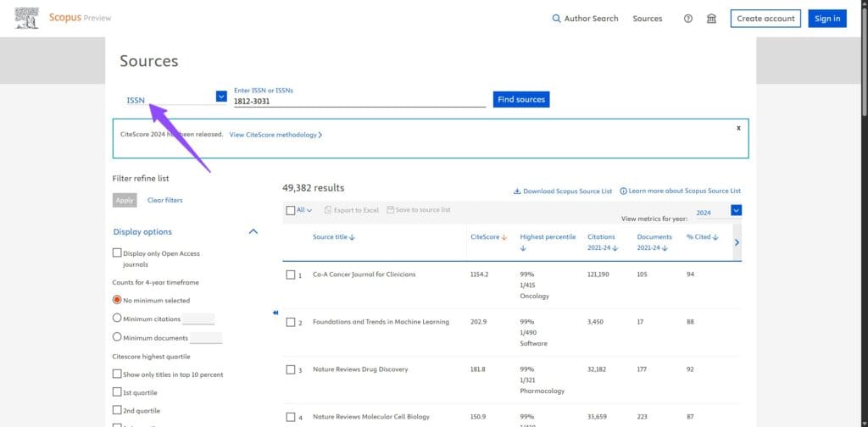Check the 2nd quartile filter
This screenshot has width=868, height=427.
[x=117, y=410]
